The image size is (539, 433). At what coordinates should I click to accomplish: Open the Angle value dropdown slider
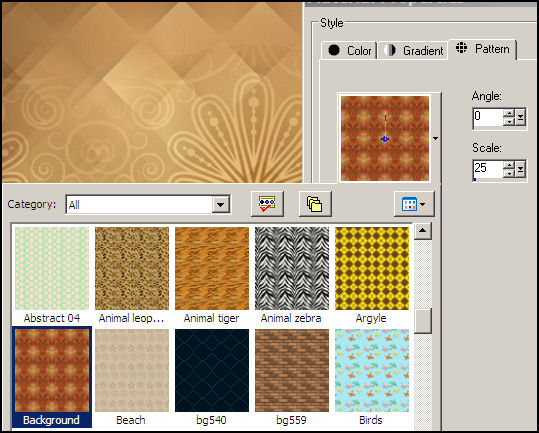click(520, 118)
